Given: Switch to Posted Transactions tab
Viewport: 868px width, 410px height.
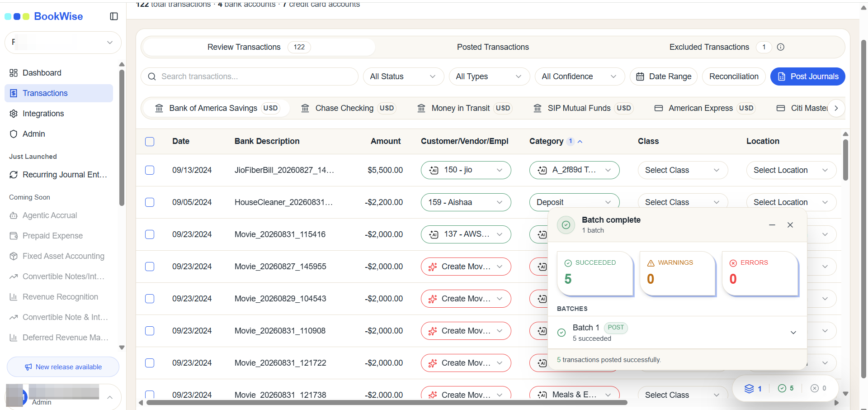Looking at the screenshot, I should point(493,47).
